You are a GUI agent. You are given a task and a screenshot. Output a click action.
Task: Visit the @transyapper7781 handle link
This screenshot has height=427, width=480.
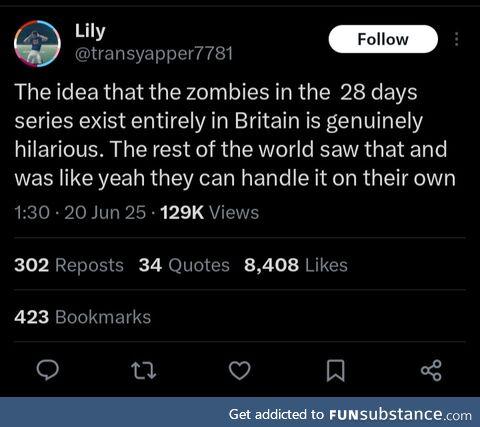(x=154, y=53)
